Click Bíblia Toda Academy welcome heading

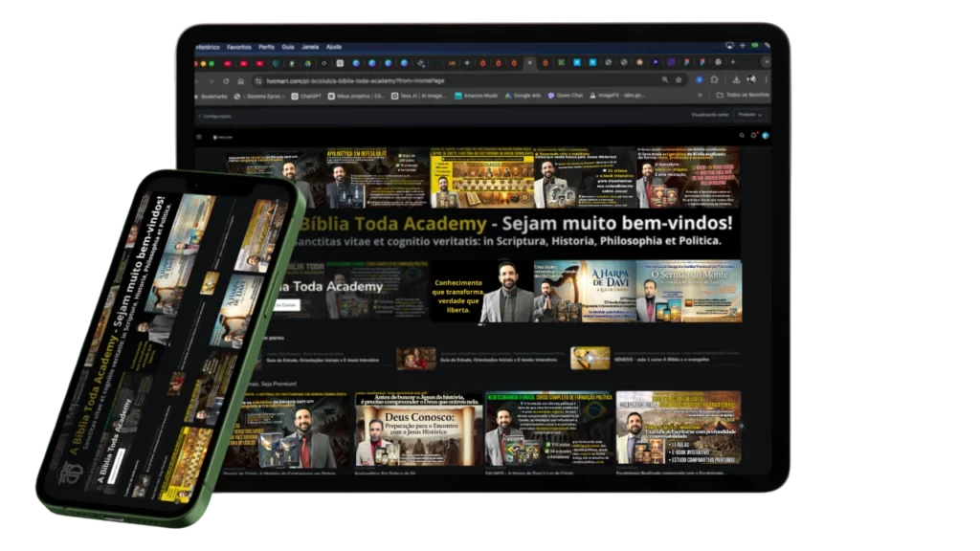515,223
